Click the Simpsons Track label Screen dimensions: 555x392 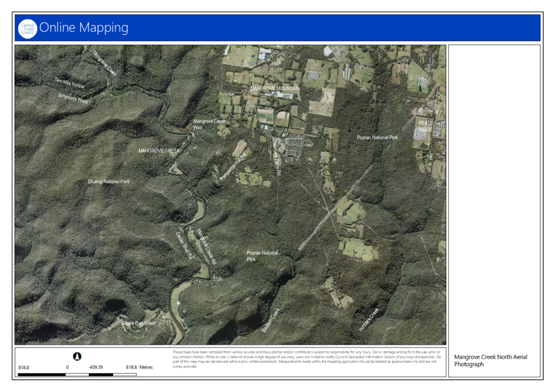click(x=74, y=100)
